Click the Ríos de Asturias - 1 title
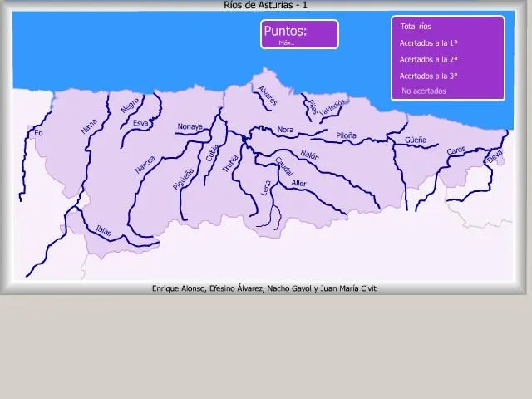532x399 pixels. [x=265, y=5]
